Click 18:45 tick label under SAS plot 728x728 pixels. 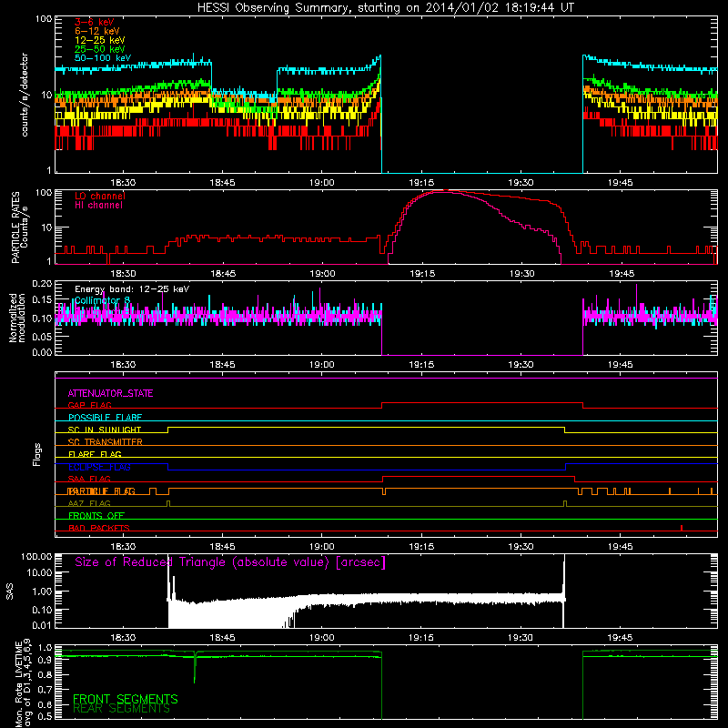(222, 638)
